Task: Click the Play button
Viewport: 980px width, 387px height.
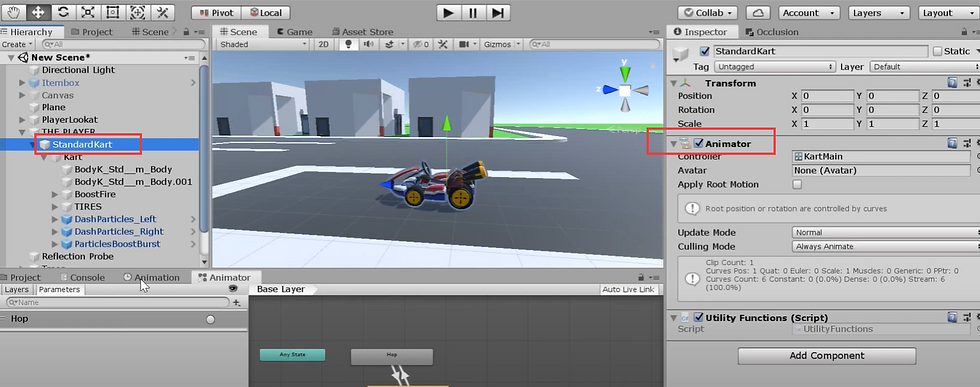Action: [448, 13]
